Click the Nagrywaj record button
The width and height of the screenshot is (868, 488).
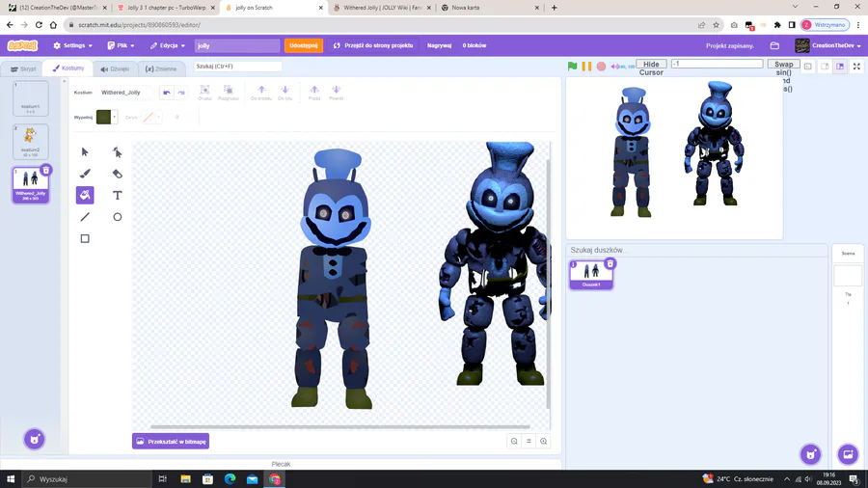point(439,45)
